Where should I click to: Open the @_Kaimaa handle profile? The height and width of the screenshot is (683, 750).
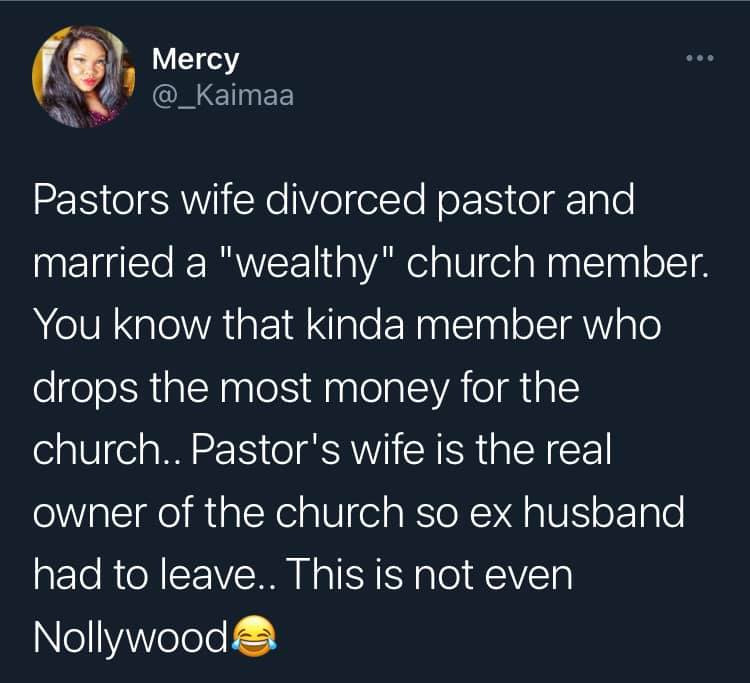coord(223,96)
